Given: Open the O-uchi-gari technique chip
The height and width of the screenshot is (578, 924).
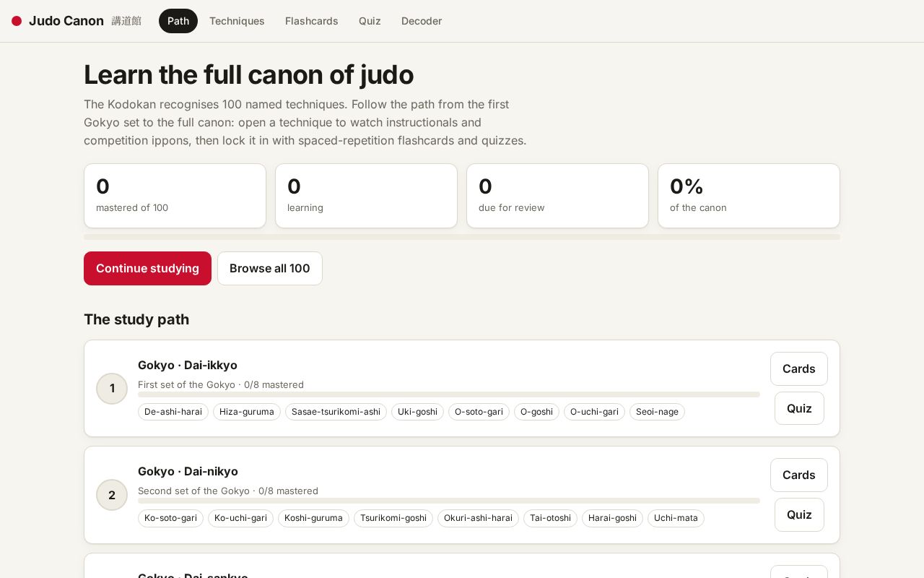Looking at the screenshot, I should [594, 412].
